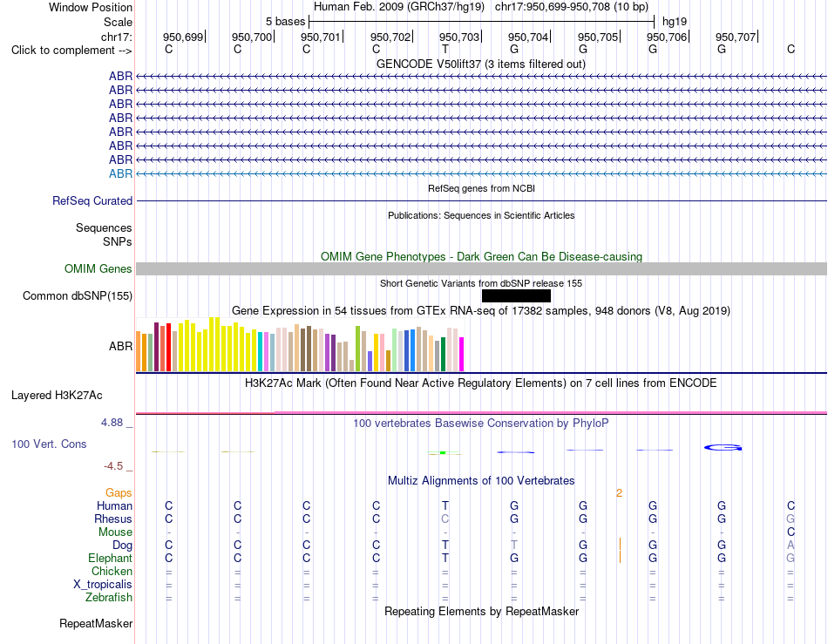Click 'Publications: Sequences in Scientific Articles' title

(x=481, y=215)
